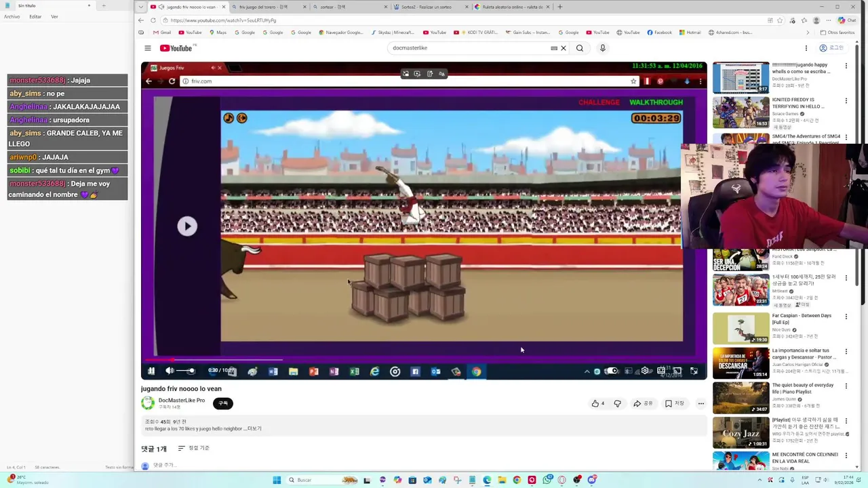This screenshot has width=868, height=488.
Task: Open the Ver menu in Notepad
Action: (x=54, y=16)
